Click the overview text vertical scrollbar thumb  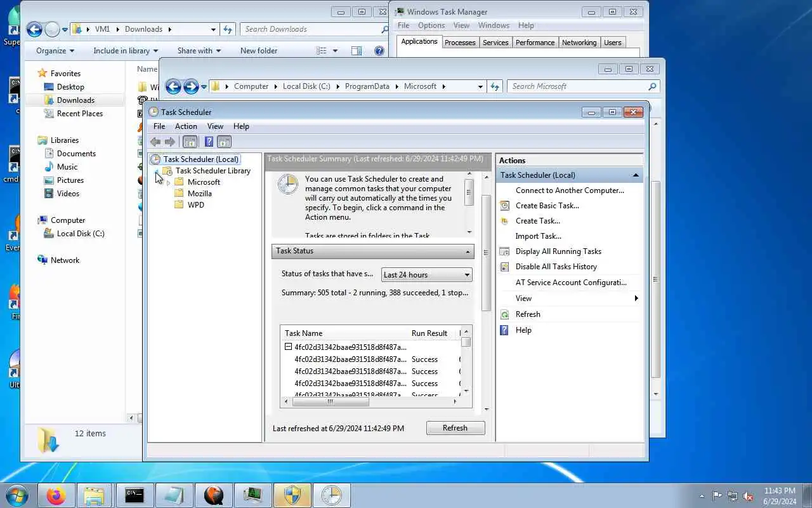tap(469, 192)
